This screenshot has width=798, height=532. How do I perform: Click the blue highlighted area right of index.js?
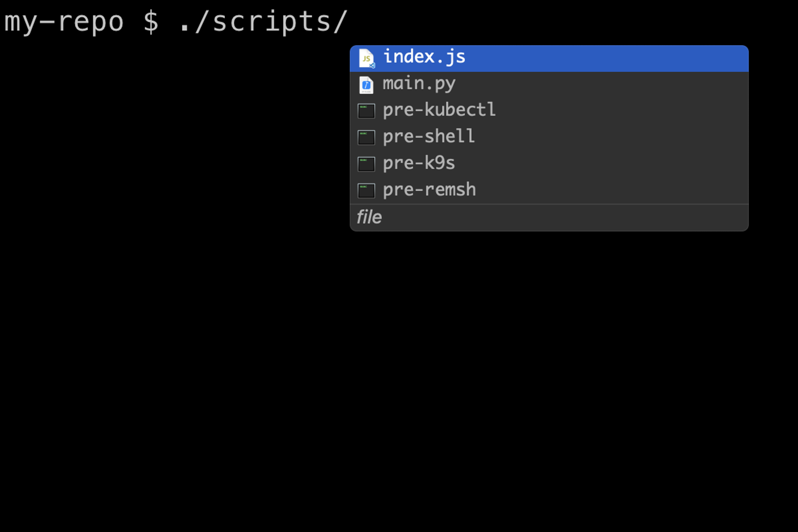606,59
